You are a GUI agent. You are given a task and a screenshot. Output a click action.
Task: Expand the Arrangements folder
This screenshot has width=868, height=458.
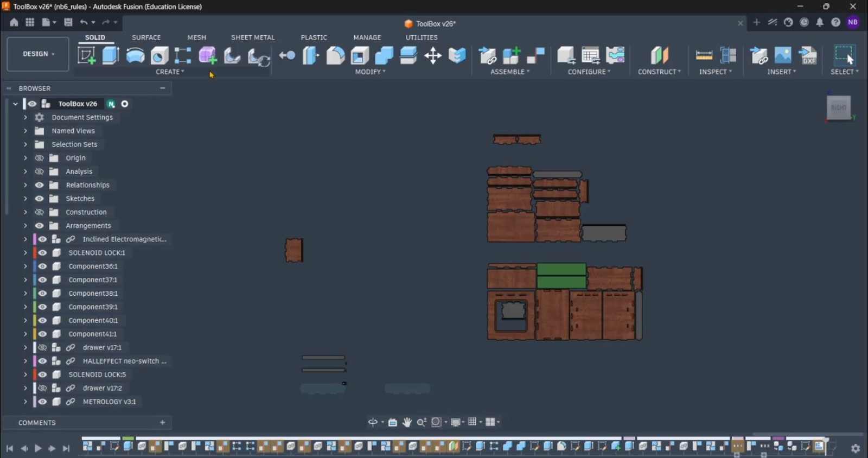(x=25, y=226)
